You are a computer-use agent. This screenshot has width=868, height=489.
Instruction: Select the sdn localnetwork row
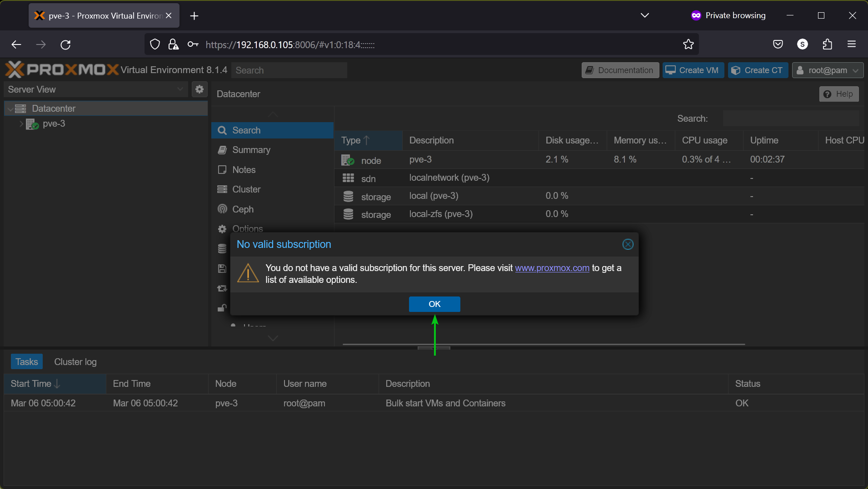pos(599,178)
